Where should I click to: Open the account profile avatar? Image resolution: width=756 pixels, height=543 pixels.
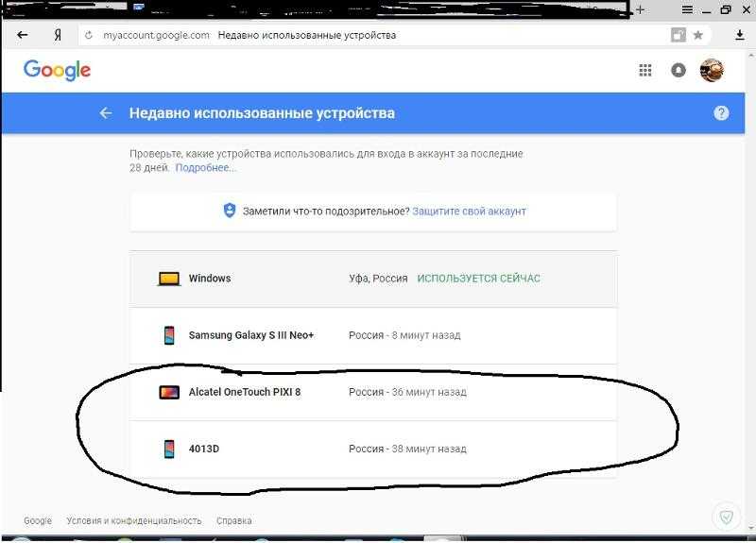(x=712, y=70)
